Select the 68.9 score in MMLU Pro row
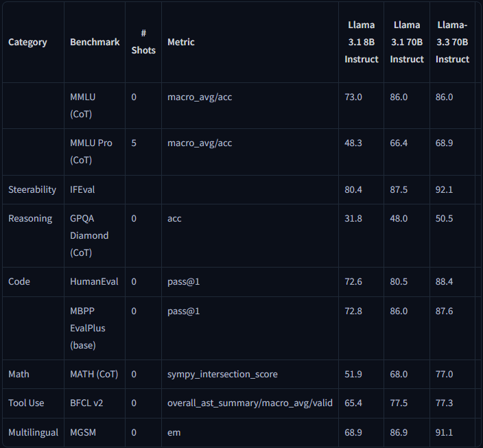Viewport: 483px width, 448px height. [x=444, y=143]
